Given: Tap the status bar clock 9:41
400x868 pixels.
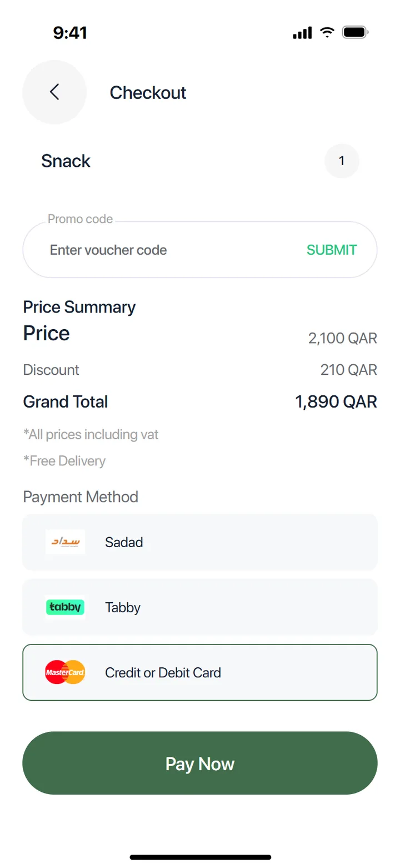Looking at the screenshot, I should [70, 33].
